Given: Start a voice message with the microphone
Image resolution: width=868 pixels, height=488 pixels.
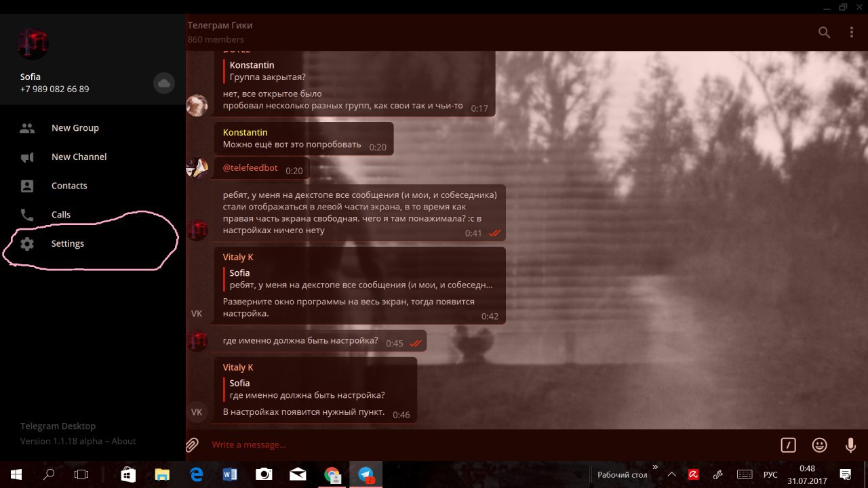Looking at the screenshot, I should tap(850, 445).
